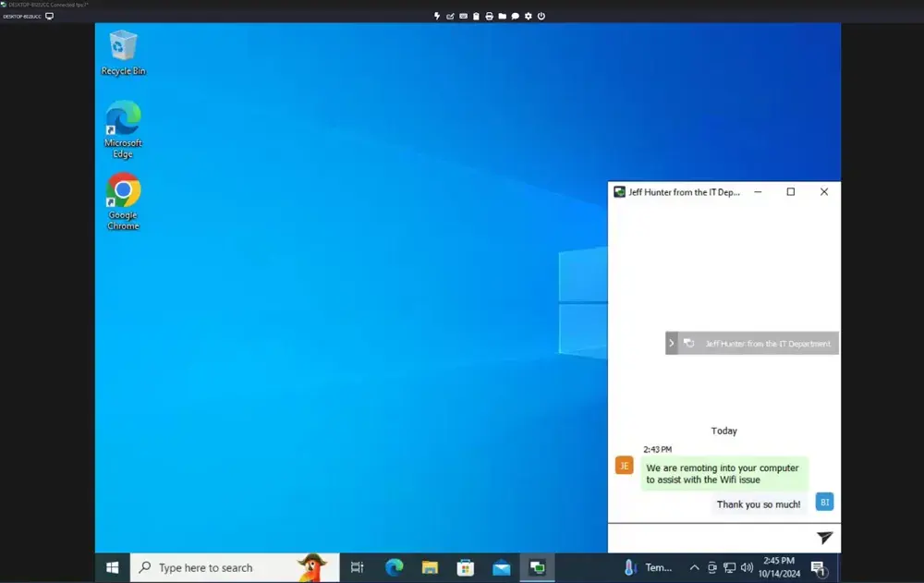Click the pencil edit icon in remote toolbar
This screenshot has width=924, height=583.
pyautogui.click(x=450, y=16)
